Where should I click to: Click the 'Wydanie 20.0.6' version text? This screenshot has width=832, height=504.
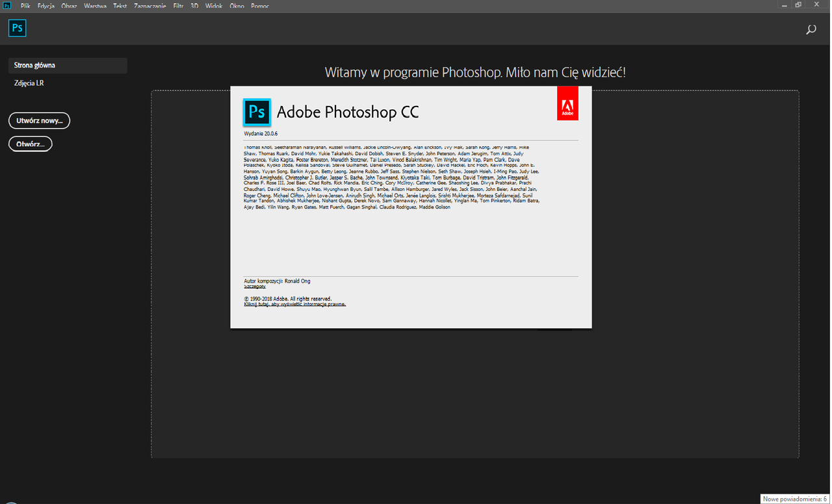(x=261, y=133)
